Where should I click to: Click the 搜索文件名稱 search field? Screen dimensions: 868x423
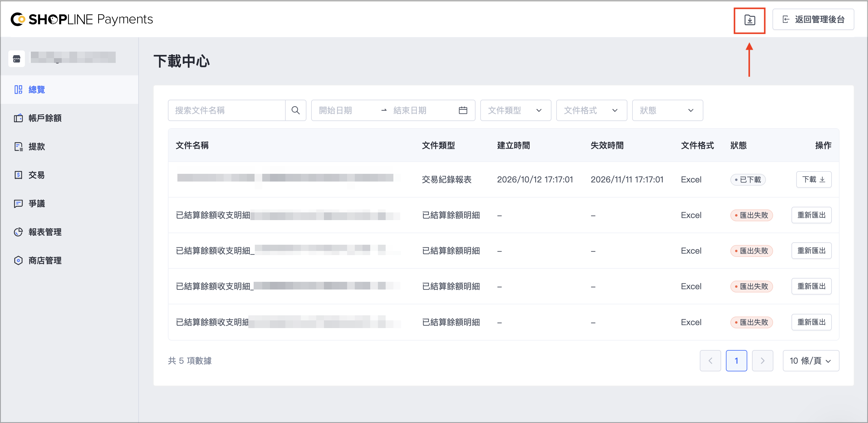point(227,110)
